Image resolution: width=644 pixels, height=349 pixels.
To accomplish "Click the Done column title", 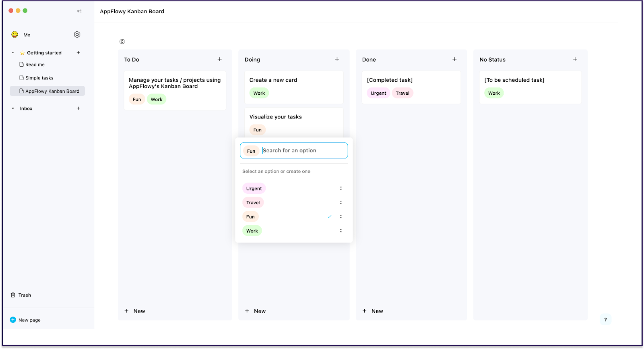I will point(369,60).
